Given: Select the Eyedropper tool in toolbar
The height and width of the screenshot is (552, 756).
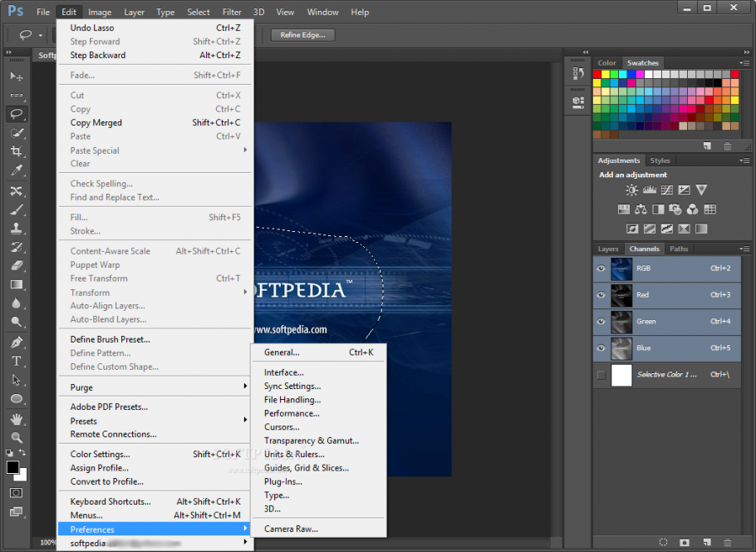Looking at the screenshot, I should click(x=16, y=171).
